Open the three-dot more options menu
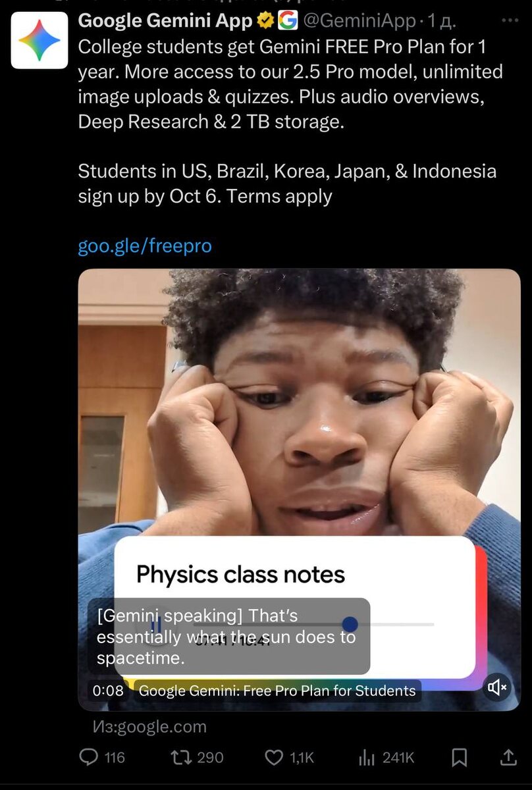532x790 pixels. pyautogui.click(x=510, y=21)
